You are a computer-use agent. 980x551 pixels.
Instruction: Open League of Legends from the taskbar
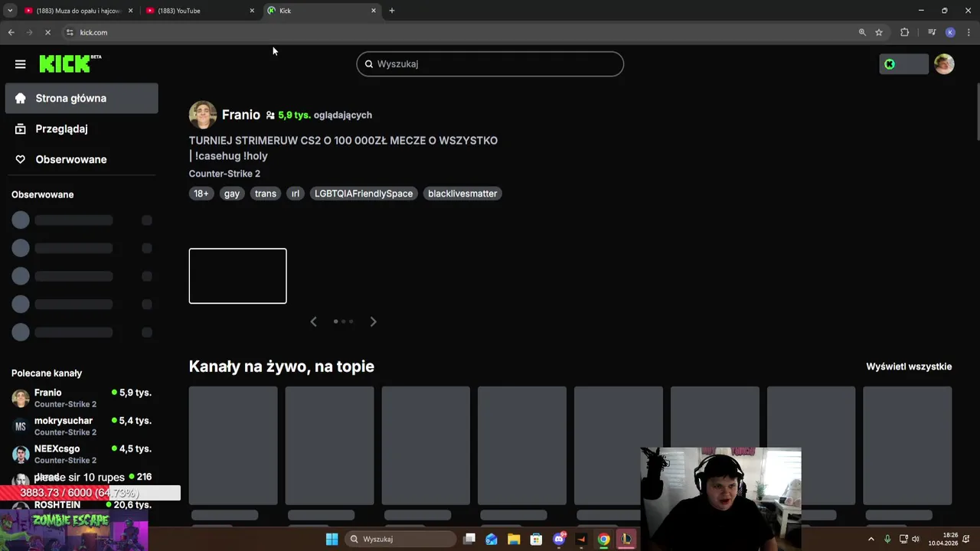[x=626, y=539]
